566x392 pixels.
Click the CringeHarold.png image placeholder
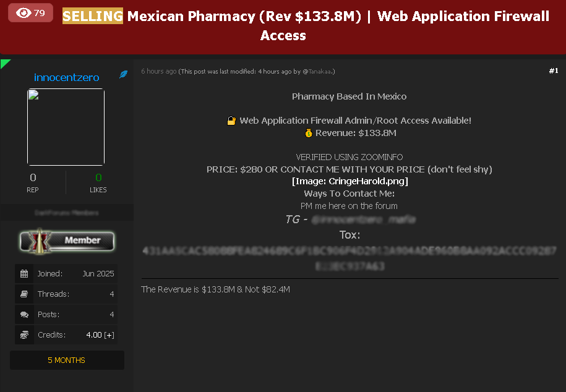[x=349, y=181]
